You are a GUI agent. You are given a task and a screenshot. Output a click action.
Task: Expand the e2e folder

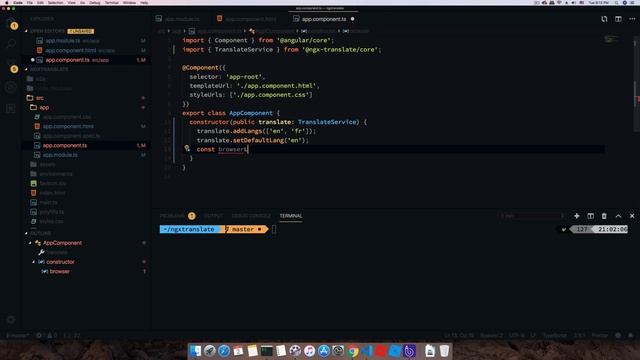pos(40,79)
